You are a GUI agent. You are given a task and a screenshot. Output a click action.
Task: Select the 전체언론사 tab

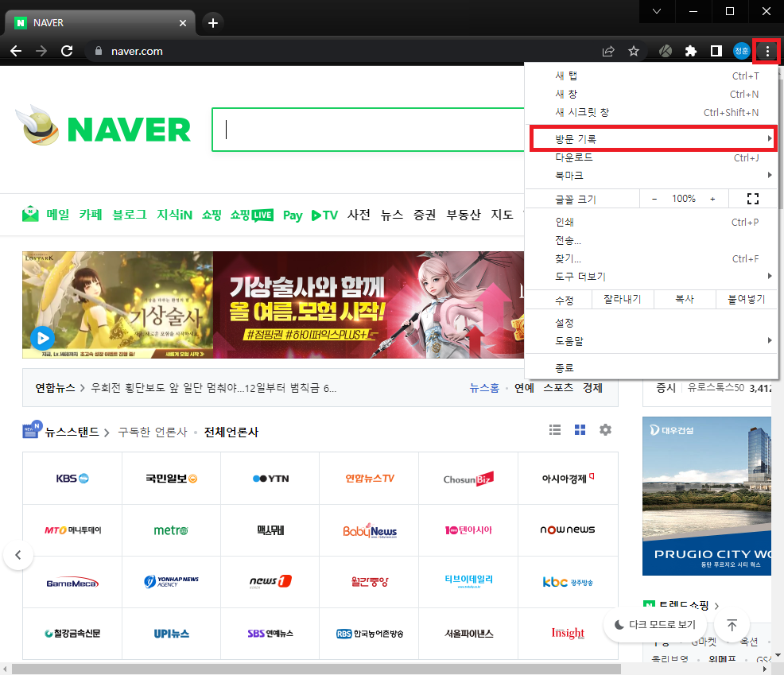[231, 432]
